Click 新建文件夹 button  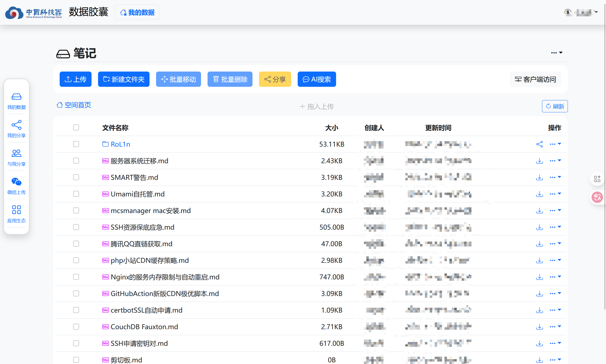(x=124, y=79)
